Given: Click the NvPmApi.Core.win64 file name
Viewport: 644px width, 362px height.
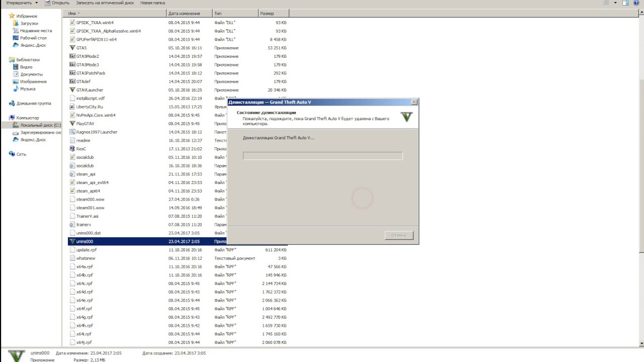Looking at the screenshot, I should tap(96, 115).
